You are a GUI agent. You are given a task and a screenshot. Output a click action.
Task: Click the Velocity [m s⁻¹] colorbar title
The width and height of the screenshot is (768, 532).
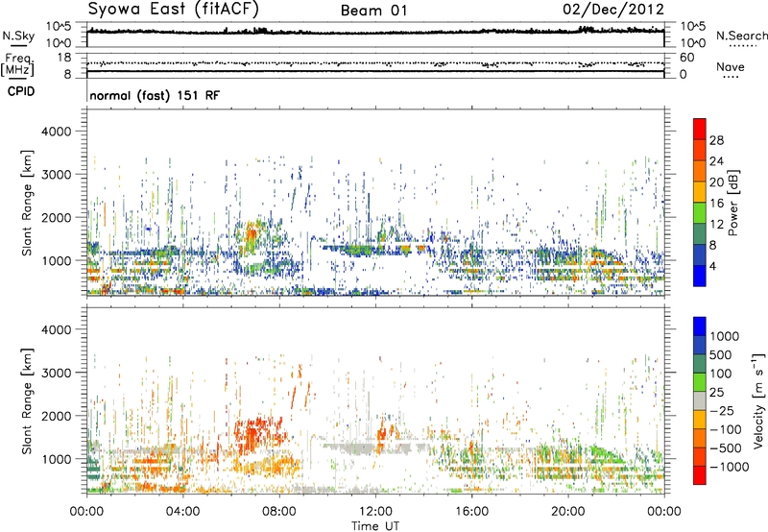click(758, 400)
